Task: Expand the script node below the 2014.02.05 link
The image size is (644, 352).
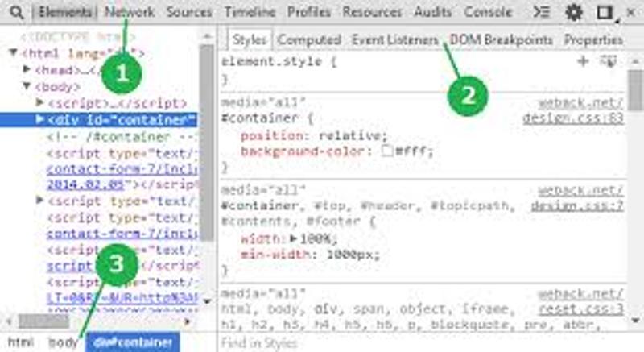Action: pyautogui.click(x=39, y=201)
